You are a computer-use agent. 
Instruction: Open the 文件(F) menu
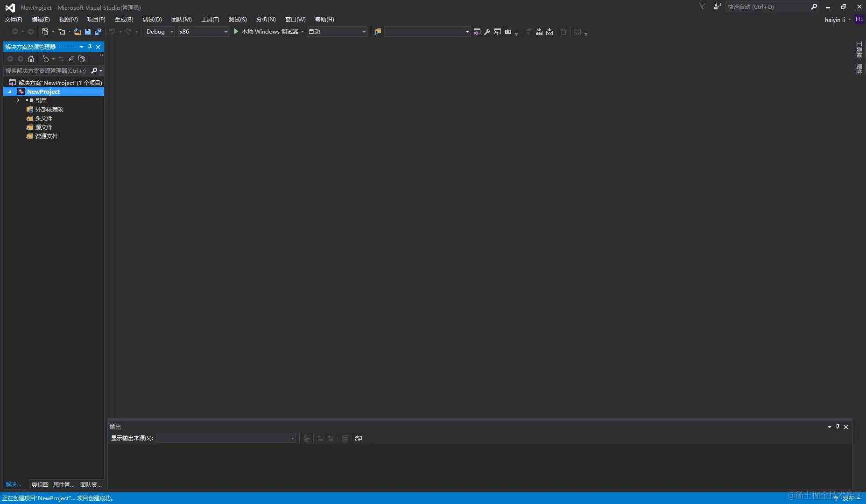[x=14, y=19]
